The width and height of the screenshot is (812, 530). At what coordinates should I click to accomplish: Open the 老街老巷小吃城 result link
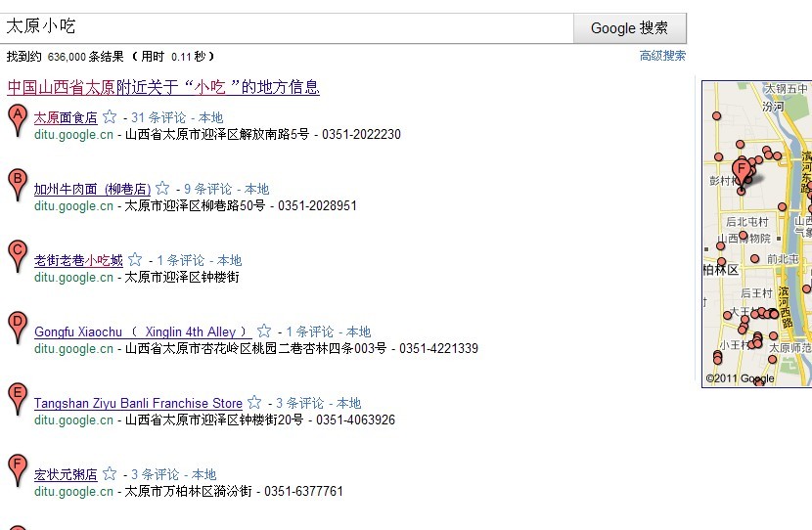click(x=78, y=261)
